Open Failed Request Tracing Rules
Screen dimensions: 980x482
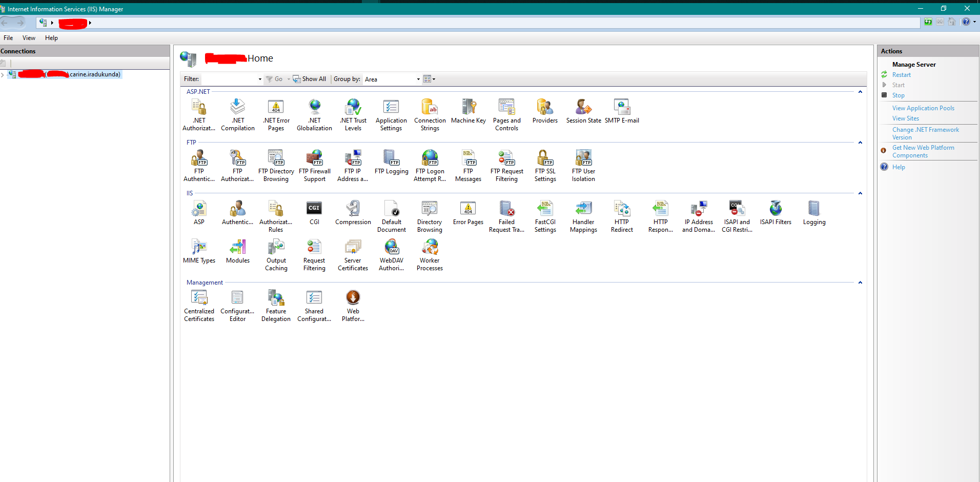(507, 216)
